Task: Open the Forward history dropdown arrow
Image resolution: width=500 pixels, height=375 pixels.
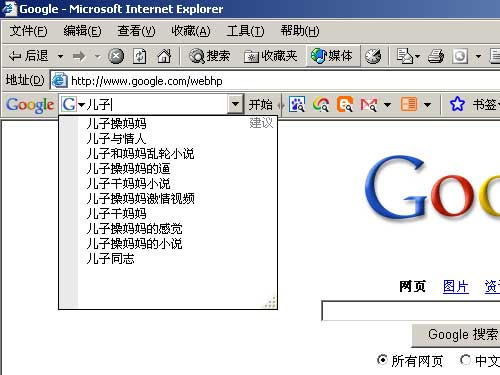Action: 97,56
